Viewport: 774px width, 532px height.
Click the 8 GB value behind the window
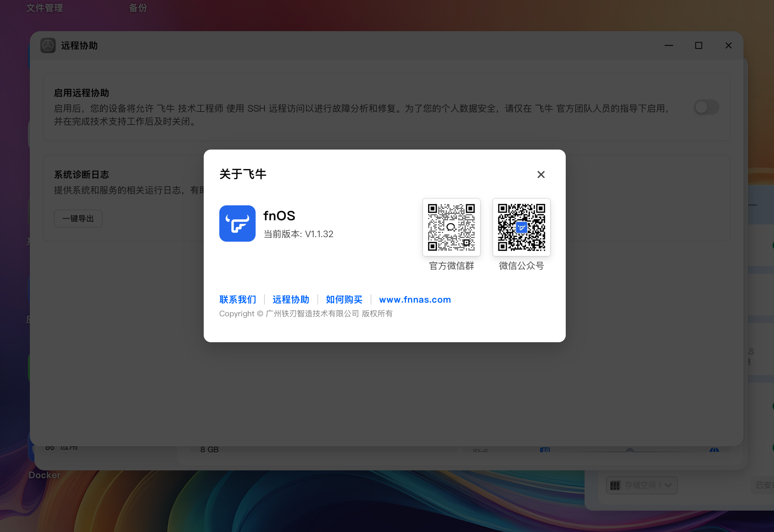coord(209,449)
